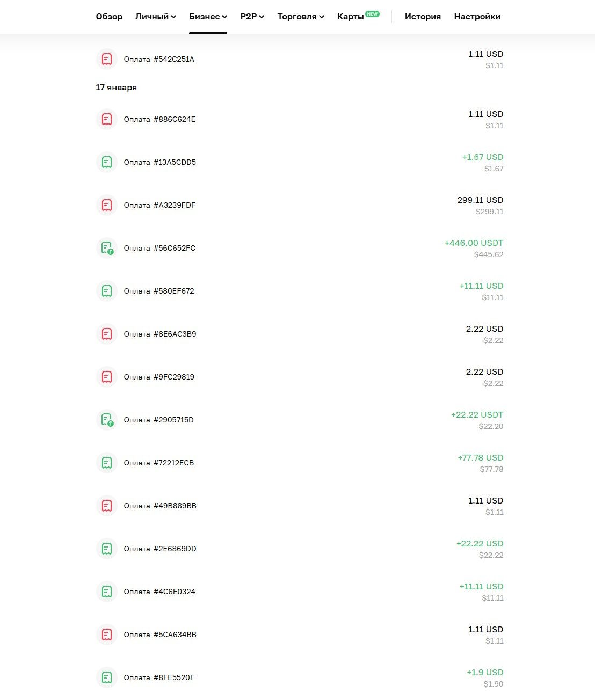Expand the Личный dropdown menu
This screenshot has height=700, width=595.
(x=156, y=17)
